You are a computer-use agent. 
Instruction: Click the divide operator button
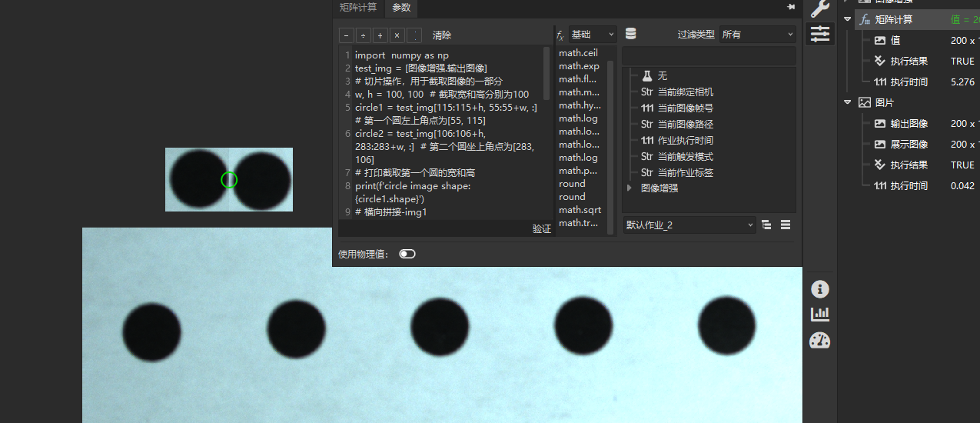[363, 35]
